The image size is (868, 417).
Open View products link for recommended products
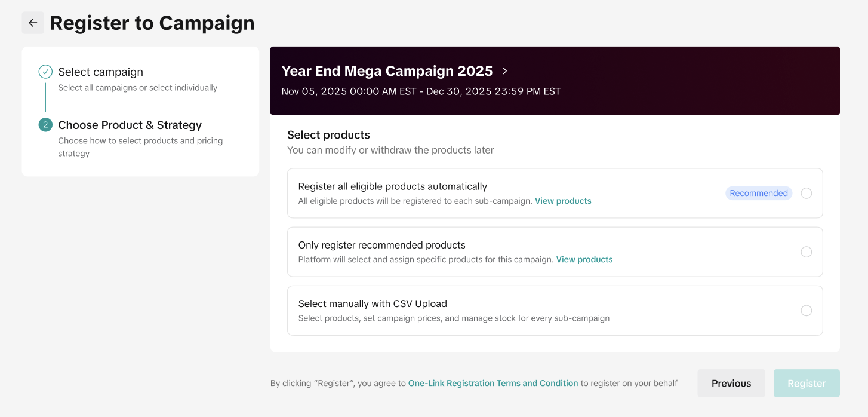pos(584,259)
